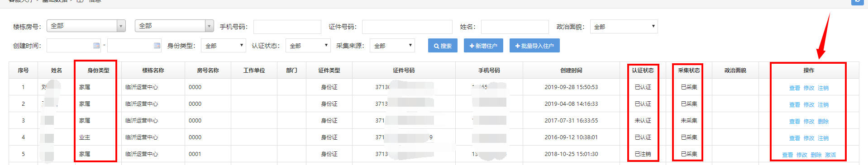This screenshot has width=868, height=165.
Task: Expand the second building room dropdown
Action: pos(174,26)
